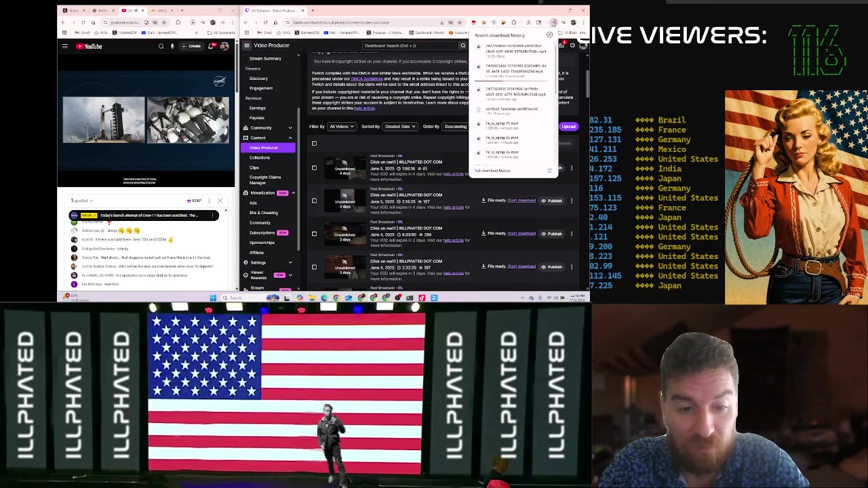Open Bits & Cheering in sidebar

(263, 212)
